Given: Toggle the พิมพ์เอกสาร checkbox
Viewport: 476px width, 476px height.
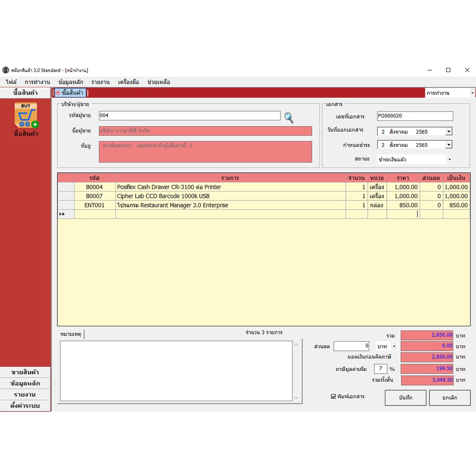Looking at the screenshot, I should 333,397.
